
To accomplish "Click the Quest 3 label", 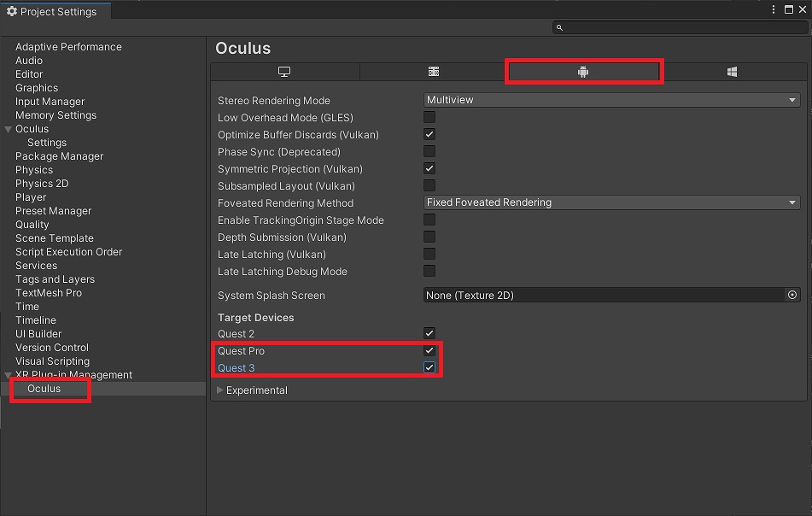I will click(x=237, y=368).
